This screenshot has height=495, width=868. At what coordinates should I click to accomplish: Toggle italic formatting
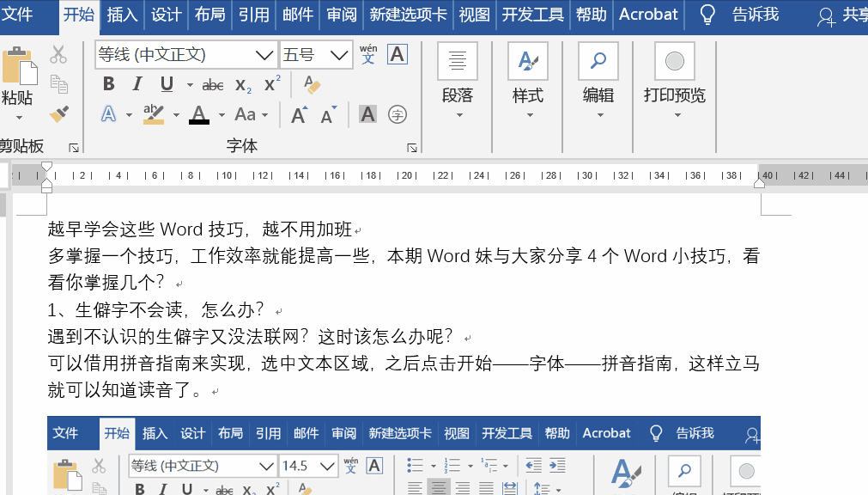[137, 85]
